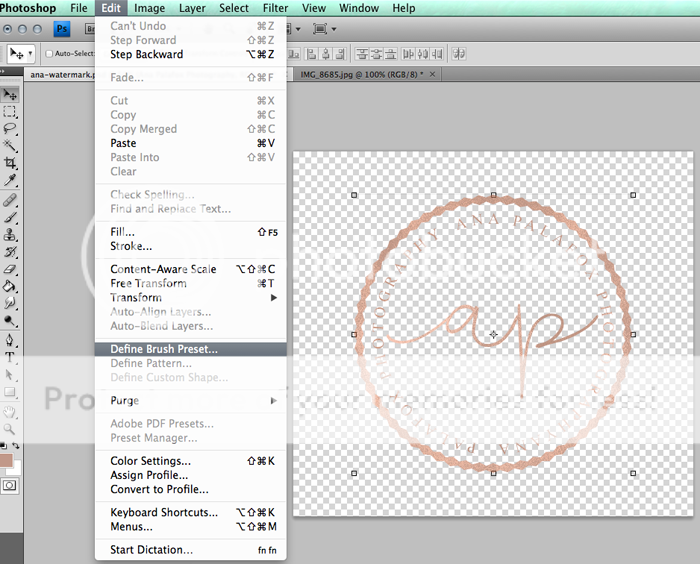The image size is (700, 564).
Task: Expand the Transform submenu arrow
Action: tap(274, 297)
